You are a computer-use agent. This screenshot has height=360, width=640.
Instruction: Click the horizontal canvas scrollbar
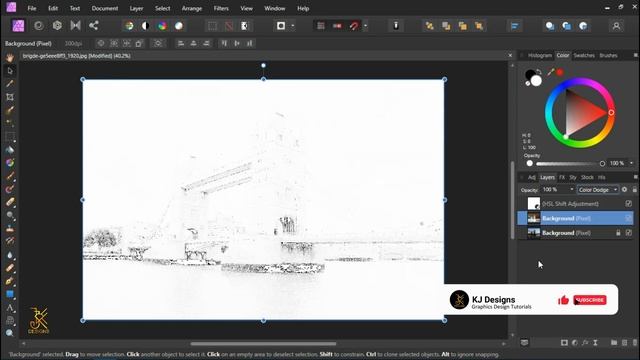(x=263, y=344)
